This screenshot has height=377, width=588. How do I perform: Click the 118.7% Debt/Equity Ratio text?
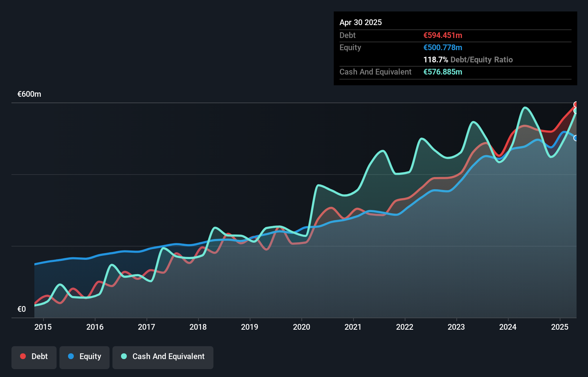tap(468, 59)
